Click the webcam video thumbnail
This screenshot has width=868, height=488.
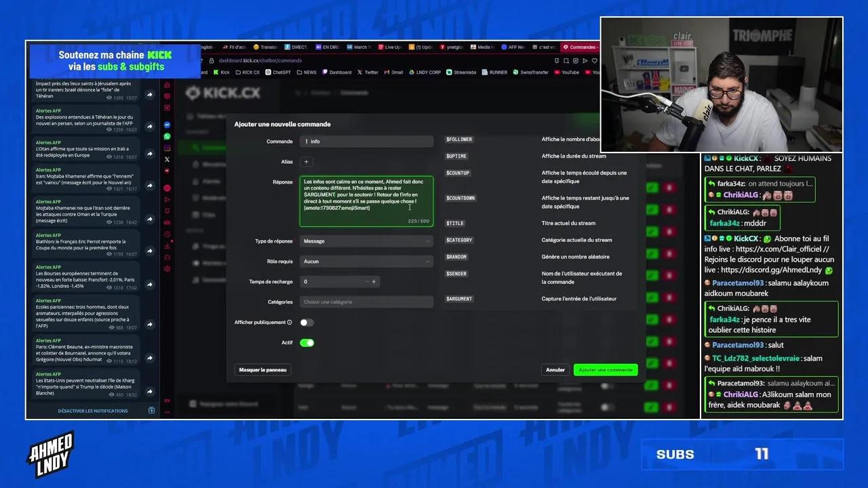[x=722, y=84]
